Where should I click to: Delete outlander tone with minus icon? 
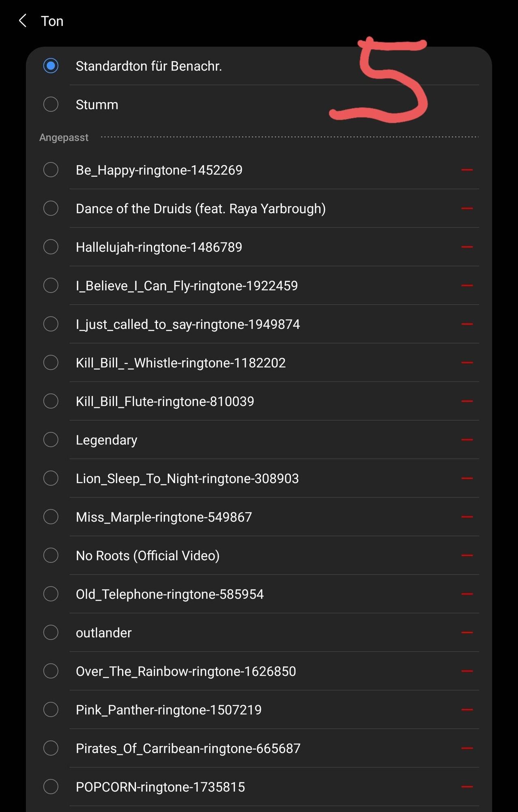[x=467, y=633]
